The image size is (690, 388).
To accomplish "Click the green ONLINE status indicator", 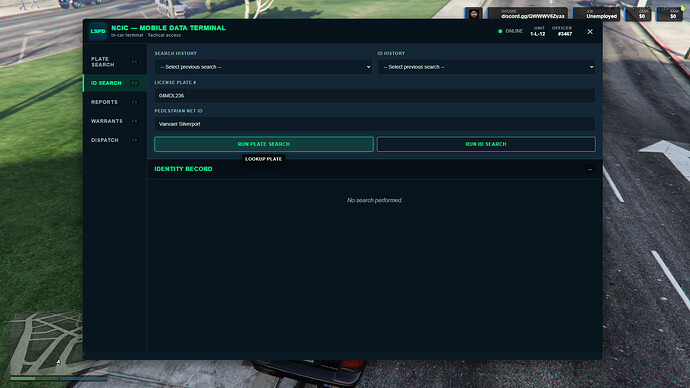I will [500, 31].
